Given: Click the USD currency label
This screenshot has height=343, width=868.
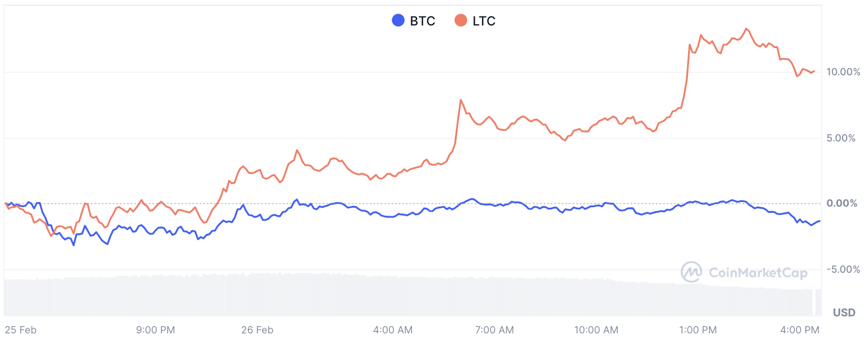Looking at the screenshot, I should click(844, 312).
